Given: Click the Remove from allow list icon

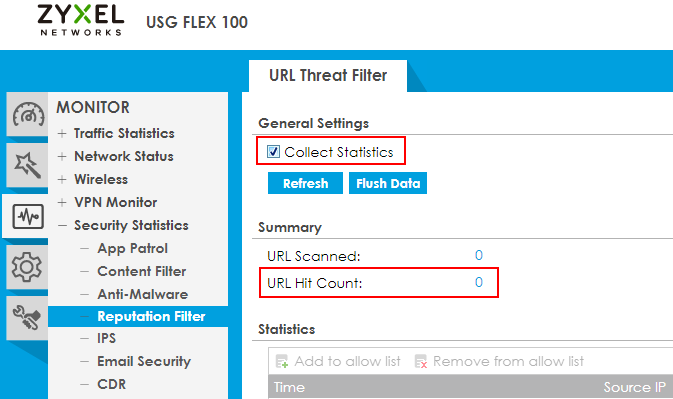Looking at the screenshot, I should click(421, 362).
